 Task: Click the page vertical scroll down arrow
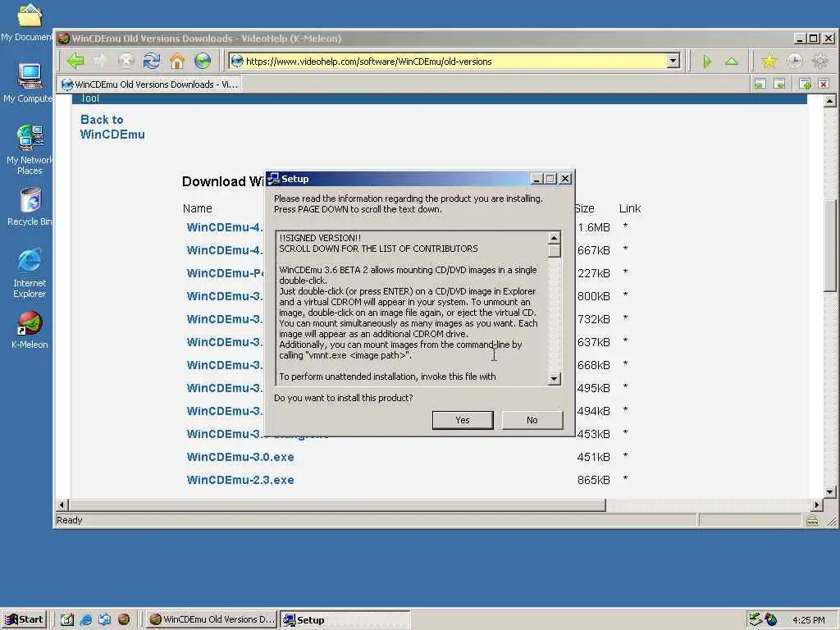point(830,492)
